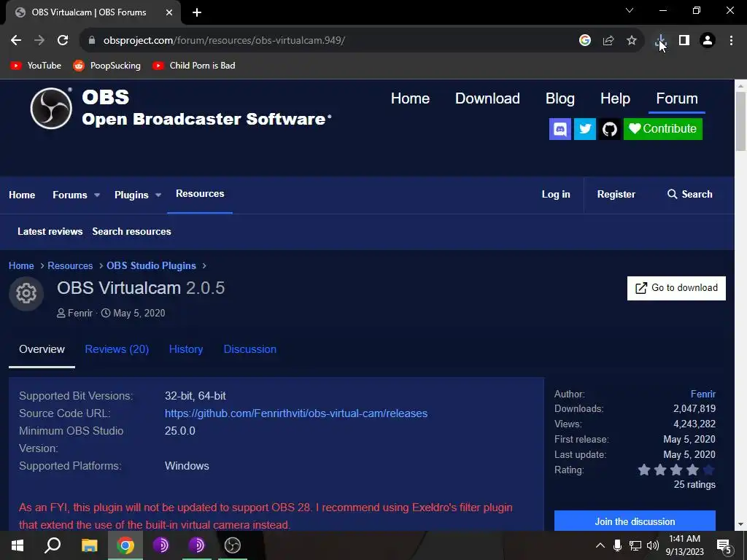Open the OBS Discord icon
The height and width of the screenshot is (560, 747).
click(x=560, y=128)
